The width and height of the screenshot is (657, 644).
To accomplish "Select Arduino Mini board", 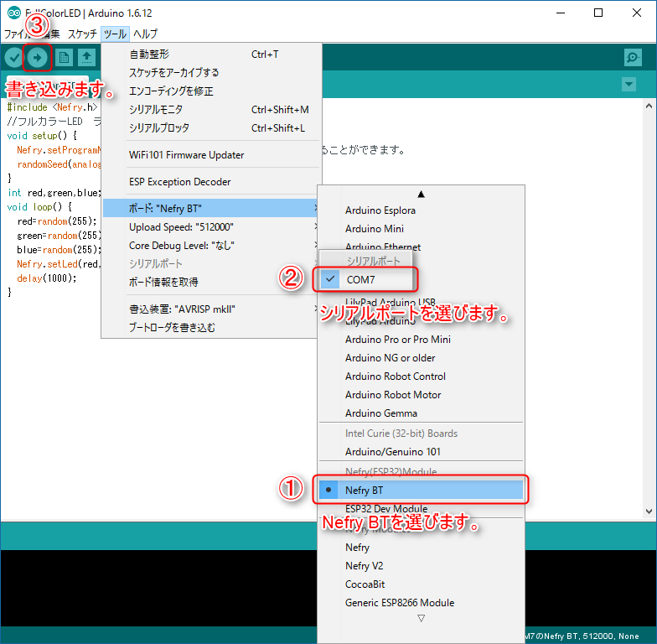I will coord(421,228).
